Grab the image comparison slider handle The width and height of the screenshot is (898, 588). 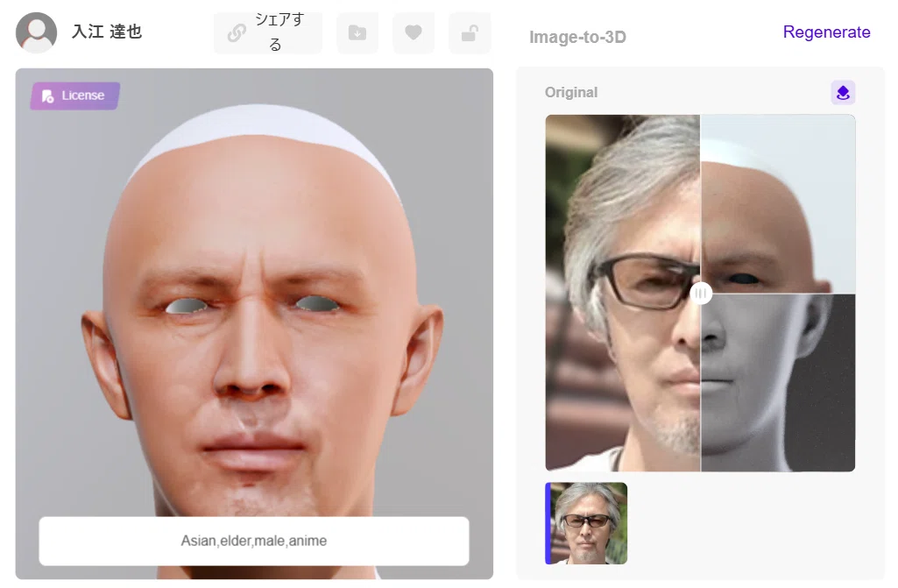pyautogui.click(x=700, y=294)
